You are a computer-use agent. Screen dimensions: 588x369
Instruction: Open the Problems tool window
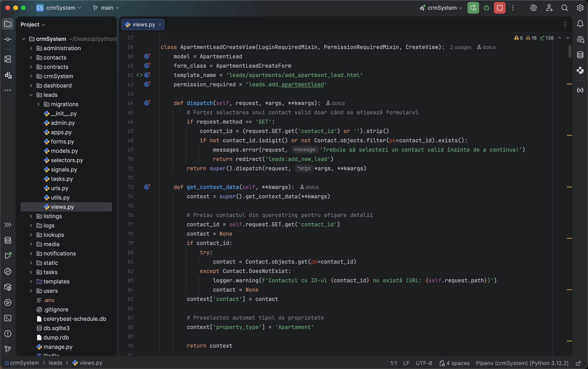[x=8, y=334]
